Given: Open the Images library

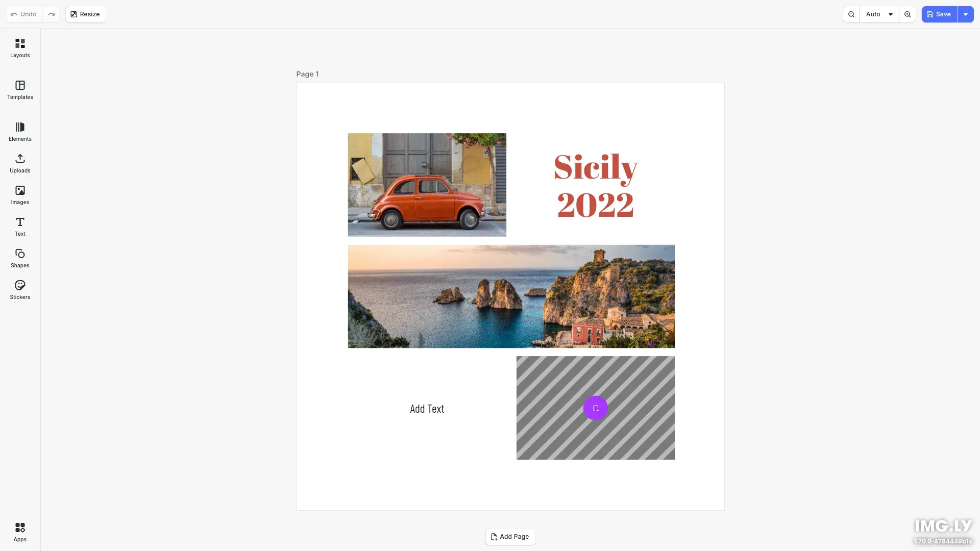Looking at the screenshot, I should coord(20,194).
